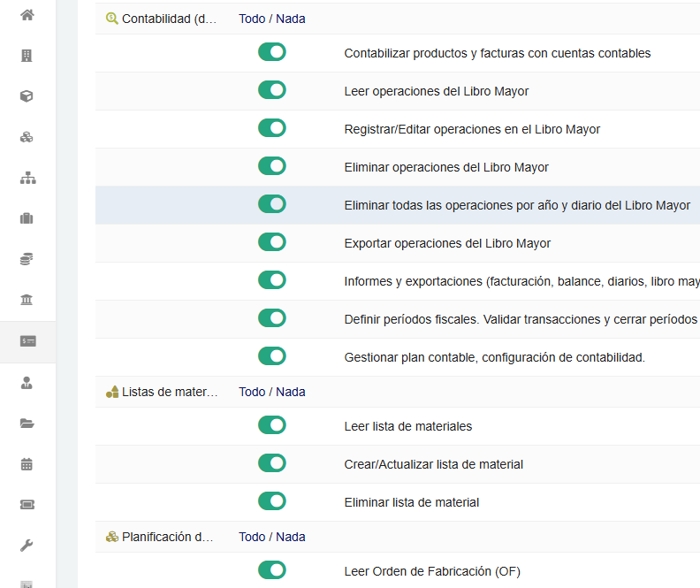Click Nada link for Contabilidad module
This screenshot has width=700, height=588.
tap(291, 19)
